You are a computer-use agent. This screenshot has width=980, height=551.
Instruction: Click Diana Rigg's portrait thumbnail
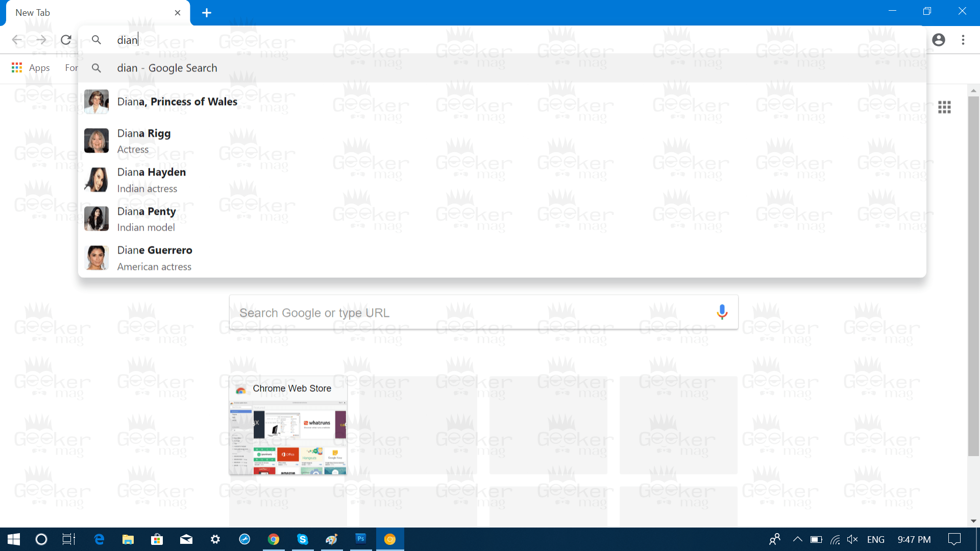pos(96,141)
